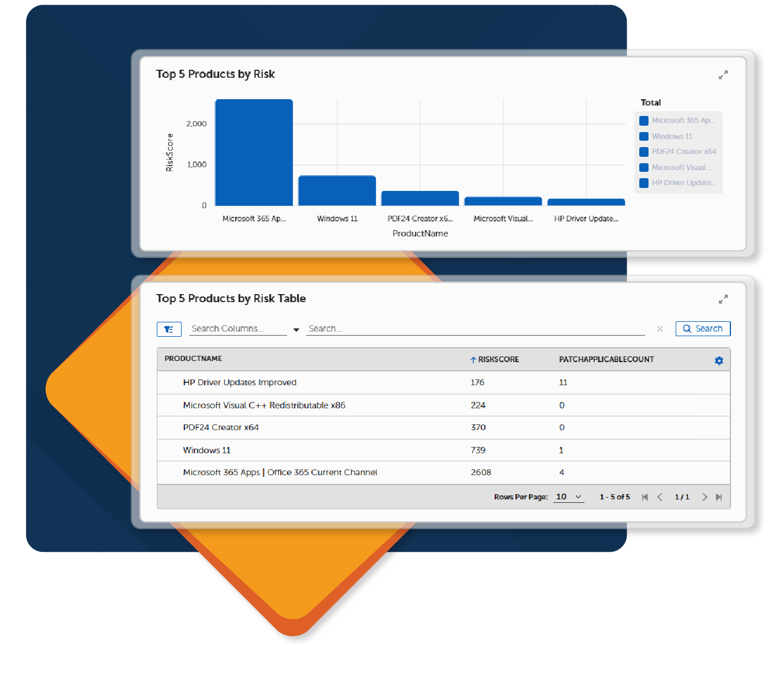Image resolution: width=784 pixels, height=692 pixels.
Task: Select the Microsoft Visual bar in chart
Action: [503, 201]
